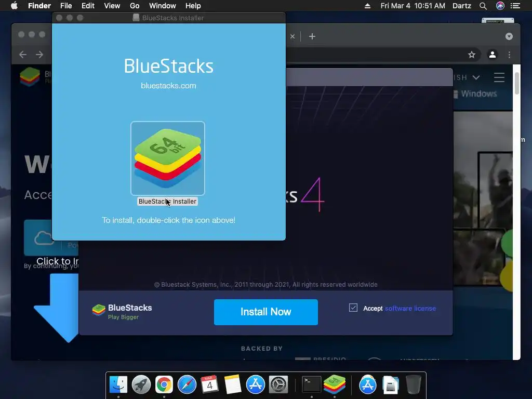Open the Apple menu
Screen dimensions: 532x399
[x=14, y=6]
